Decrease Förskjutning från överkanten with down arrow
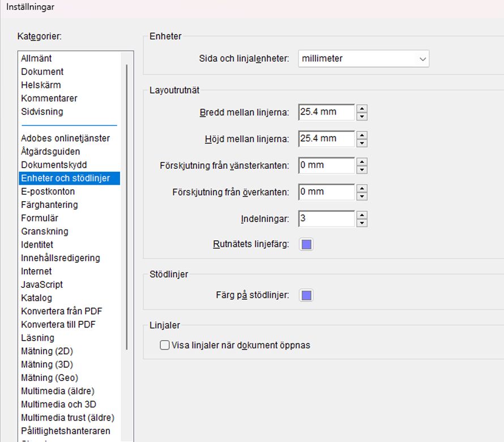 (362, 196)
